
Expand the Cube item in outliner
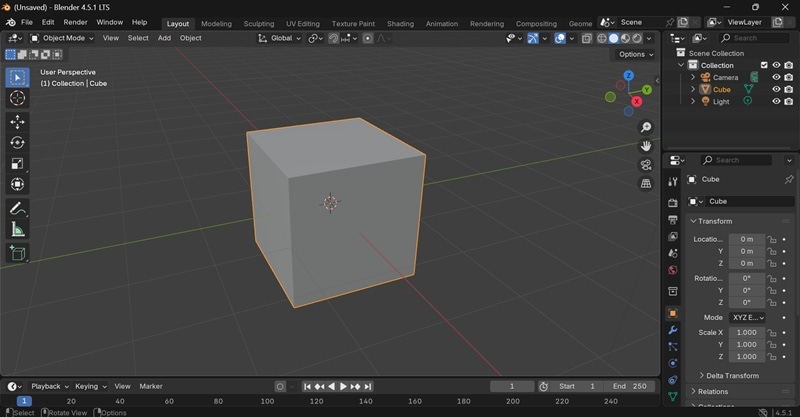click(x=693, y=89)
